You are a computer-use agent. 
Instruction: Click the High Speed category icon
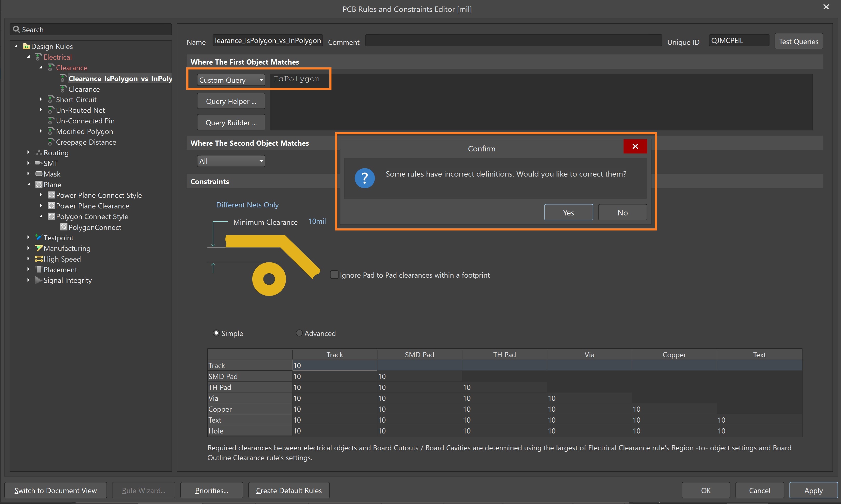39,259
